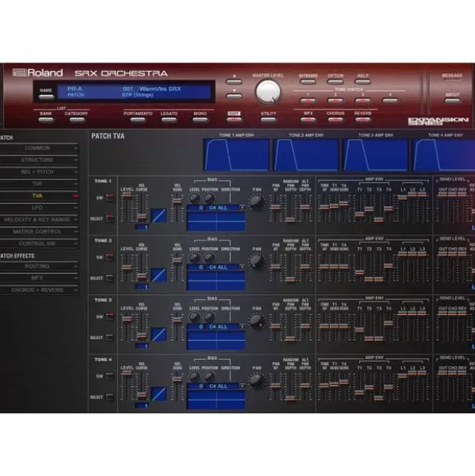Image resolution: width=475 pixels, height=476 pixels.
Task: Toggle the MFX effect switch
Action: 308,119
